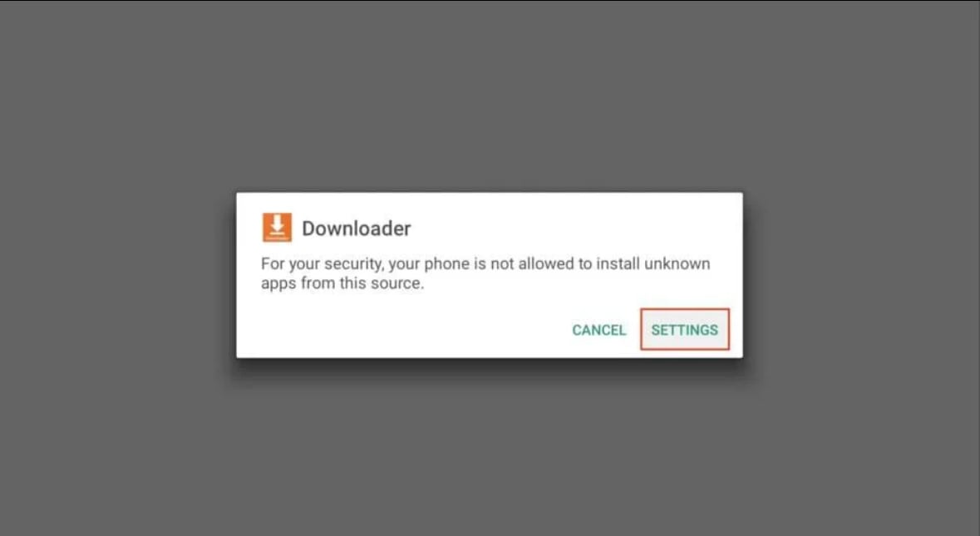Click the orange Downloader app icon

tap(277, 228)
